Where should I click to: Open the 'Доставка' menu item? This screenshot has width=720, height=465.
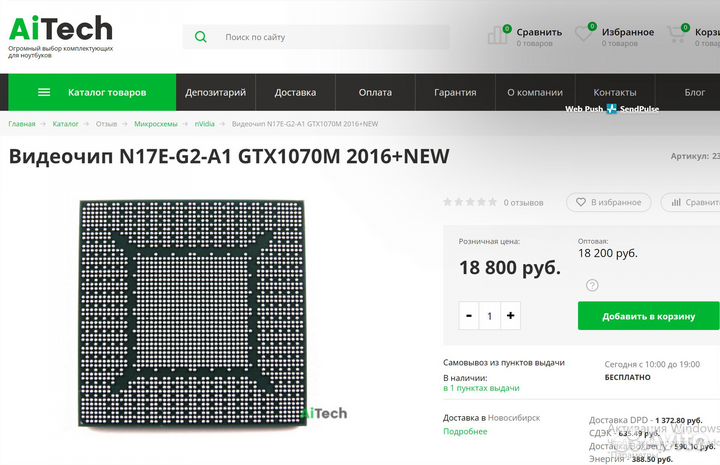pyautogui.click(x=295, y=92)
